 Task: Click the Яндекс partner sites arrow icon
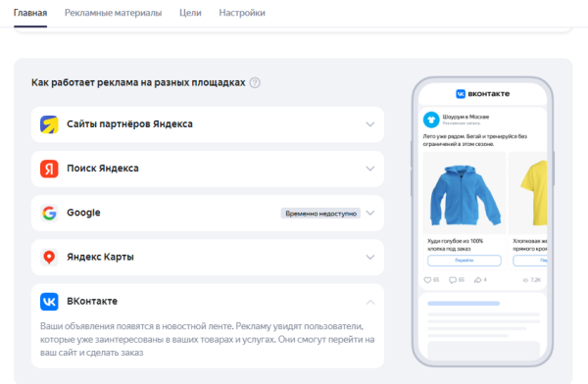(x=49, y=124)
